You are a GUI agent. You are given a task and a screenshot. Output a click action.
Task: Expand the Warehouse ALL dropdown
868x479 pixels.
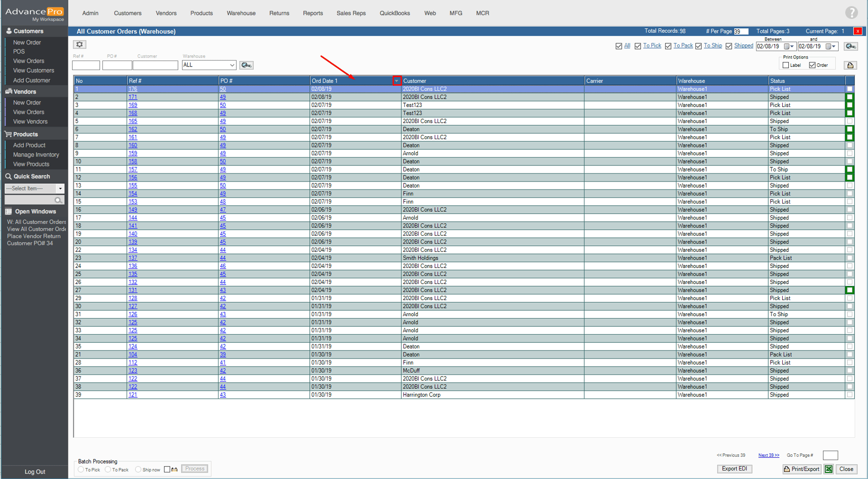coord(232,65)
